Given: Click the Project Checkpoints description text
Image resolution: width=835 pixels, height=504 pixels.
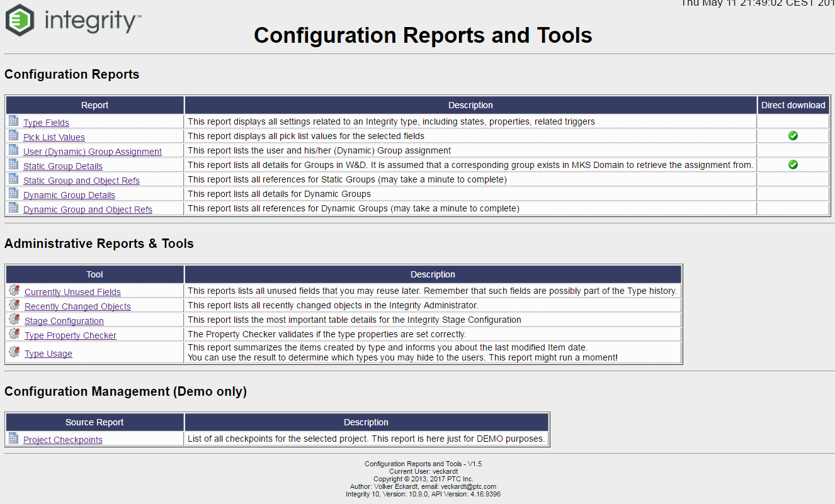Looking at the screenshot, I should coord(366,438).
